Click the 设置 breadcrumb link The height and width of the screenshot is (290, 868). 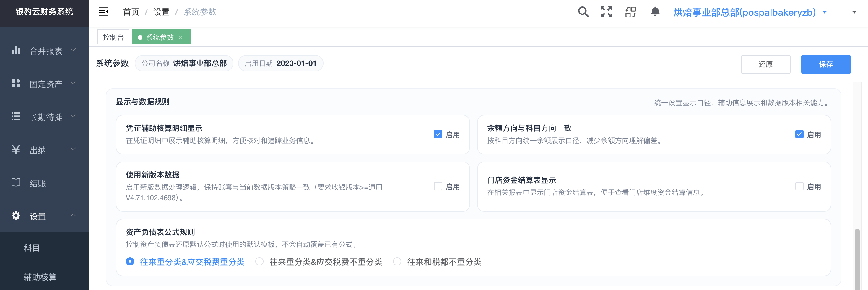point(161,12)
